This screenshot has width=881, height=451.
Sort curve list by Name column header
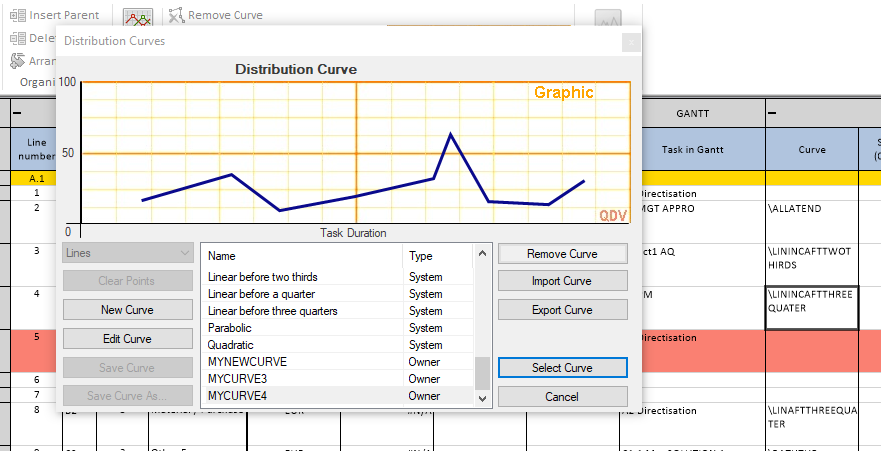[300, 256]
